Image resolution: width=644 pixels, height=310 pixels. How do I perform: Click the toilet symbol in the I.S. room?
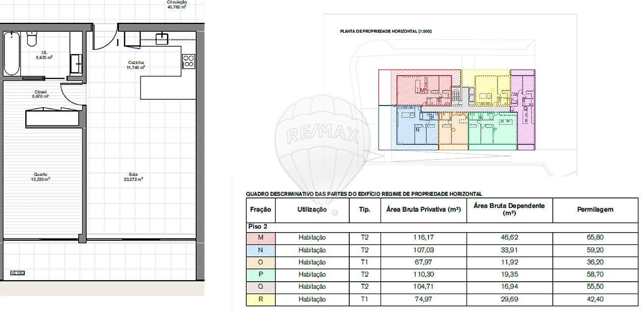pos(32,38)
